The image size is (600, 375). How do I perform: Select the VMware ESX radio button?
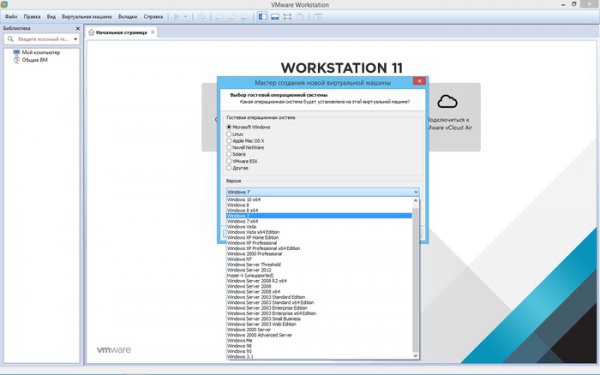pos(229,161)
